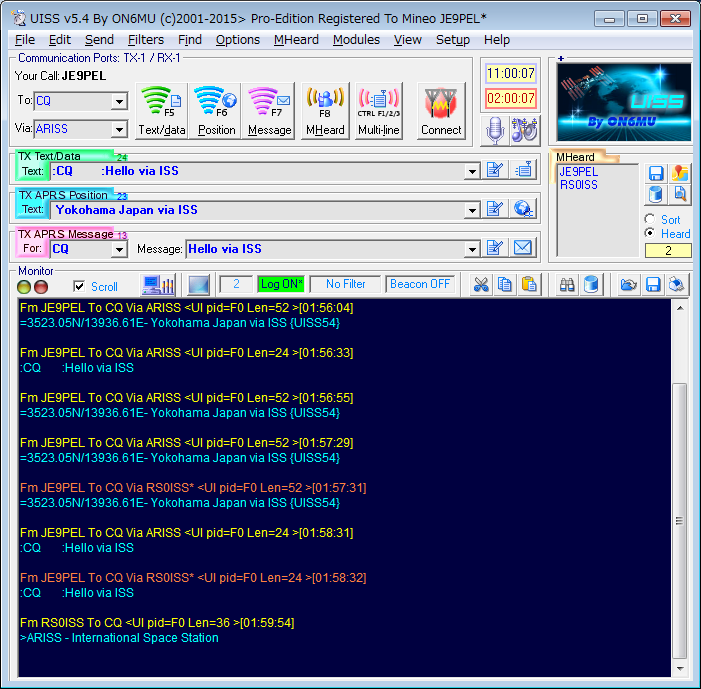Expand the APRS Message text dropdown
This screenshot has height=689, width=701.
pyautogui.click(x=472, y=249)
